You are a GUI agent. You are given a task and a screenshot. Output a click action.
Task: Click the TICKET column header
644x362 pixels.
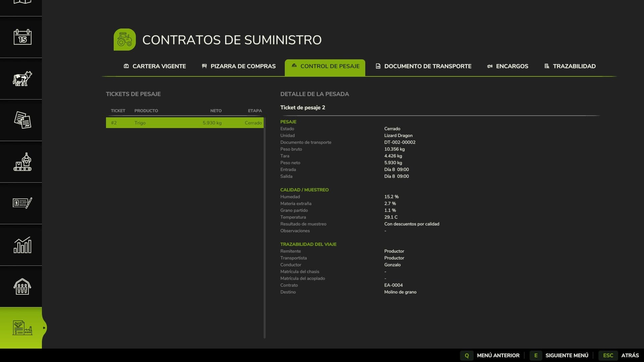point(118,111)
